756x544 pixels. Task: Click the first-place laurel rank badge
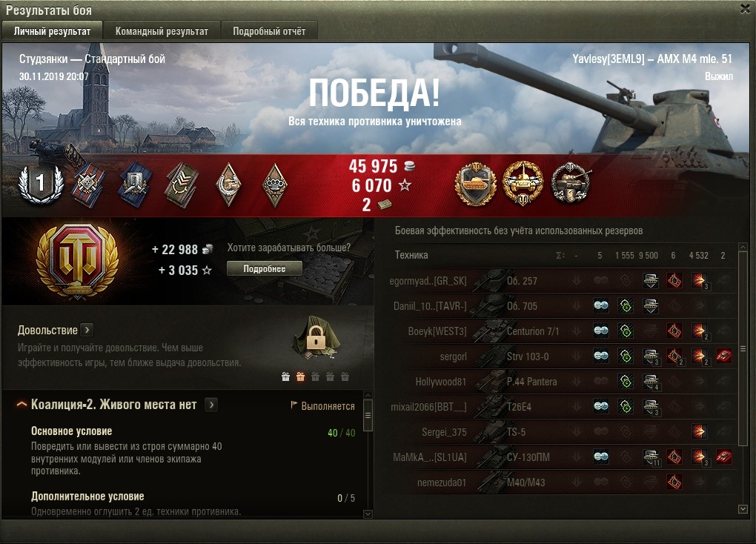[41, 184]
